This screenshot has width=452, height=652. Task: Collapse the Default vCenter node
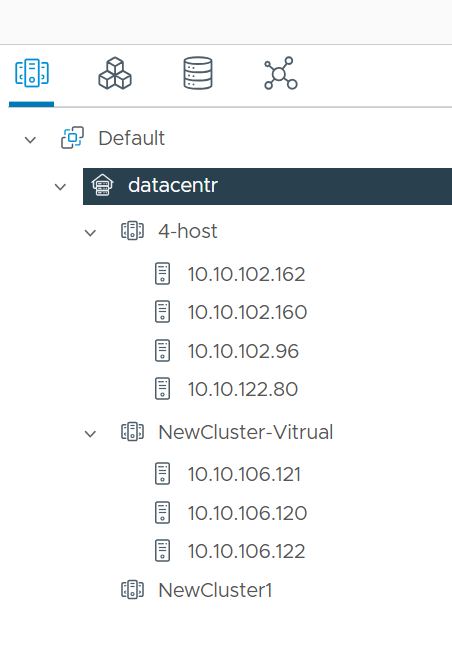click(x=30, y=140)
